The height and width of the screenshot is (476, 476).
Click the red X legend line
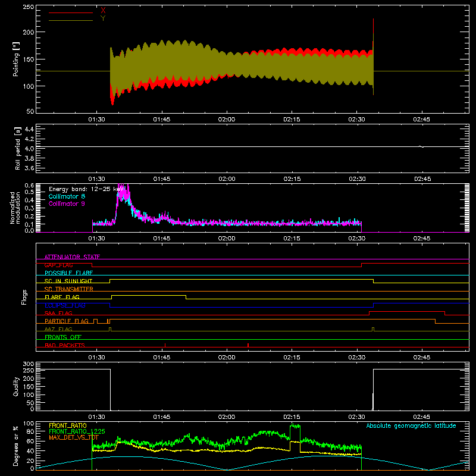pyautogui.click(x=71, y=12)
